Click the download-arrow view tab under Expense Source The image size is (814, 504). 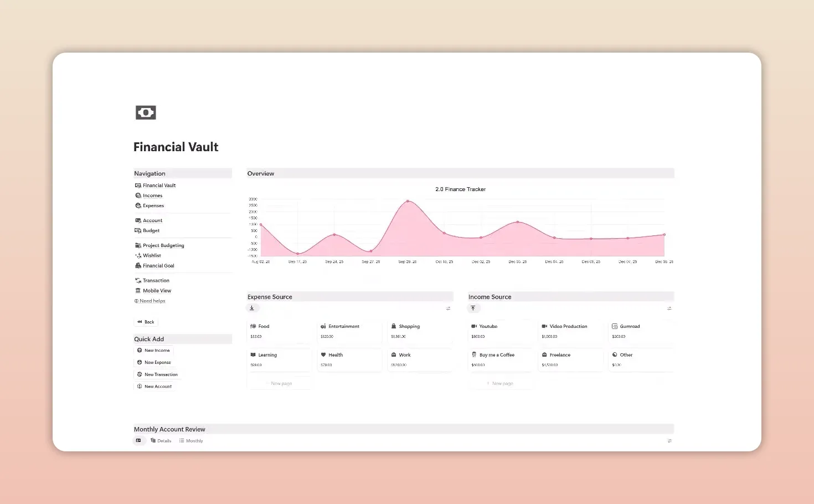point(252,308)
